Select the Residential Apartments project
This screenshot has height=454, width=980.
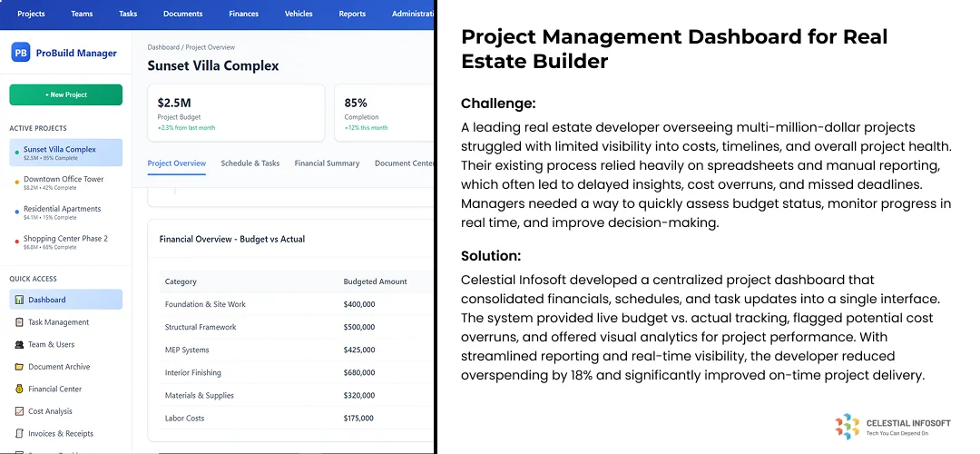[x=65, y=212]
